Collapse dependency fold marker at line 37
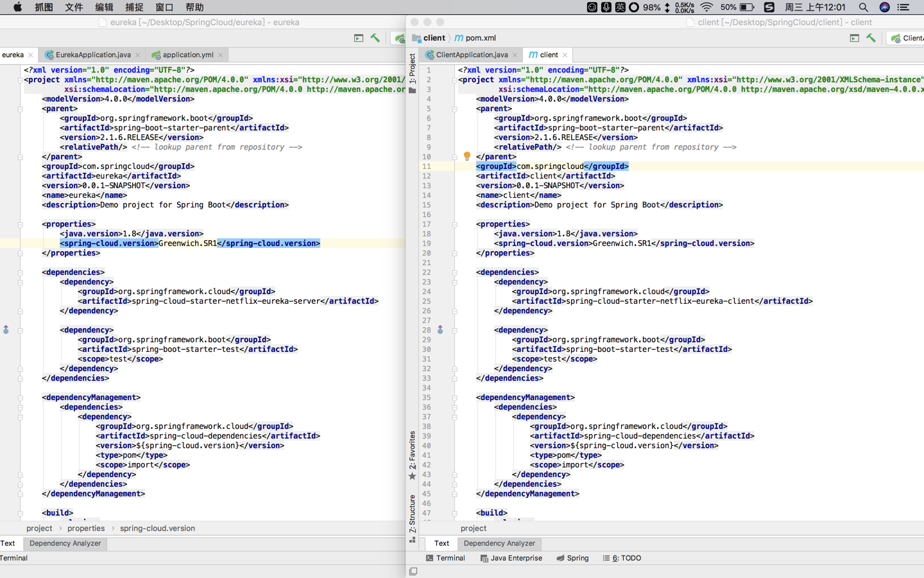924x578 pixels. pyautogui.click(x=454, y=417)
